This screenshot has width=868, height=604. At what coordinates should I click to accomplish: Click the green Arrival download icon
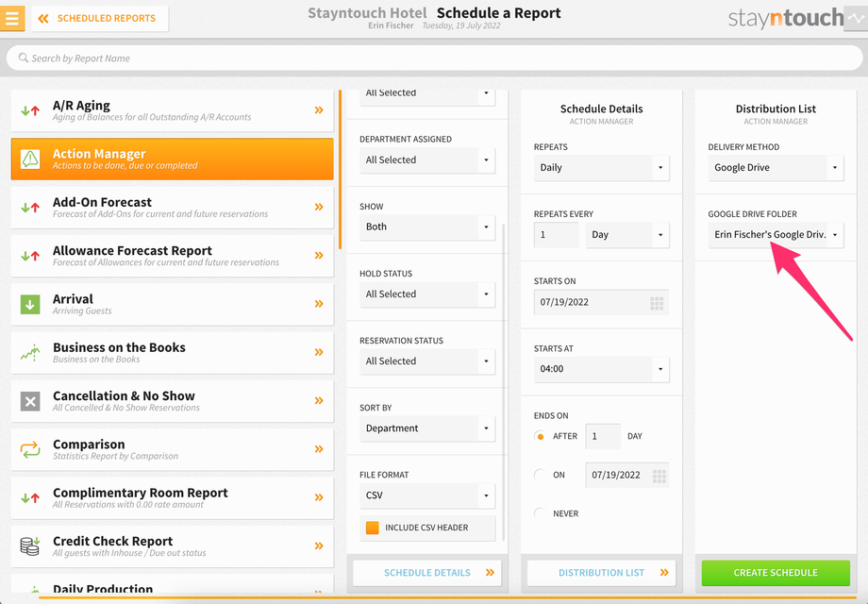[30, 304]
